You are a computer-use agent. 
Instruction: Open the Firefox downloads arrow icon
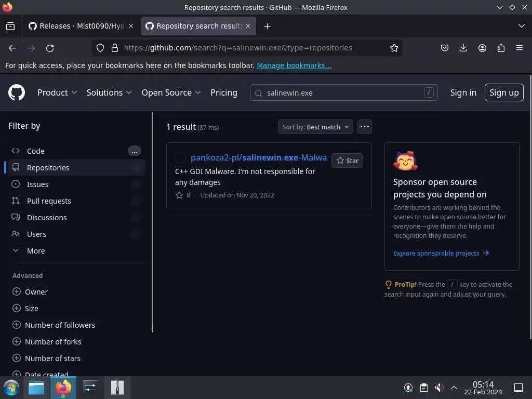pos(463,48)
